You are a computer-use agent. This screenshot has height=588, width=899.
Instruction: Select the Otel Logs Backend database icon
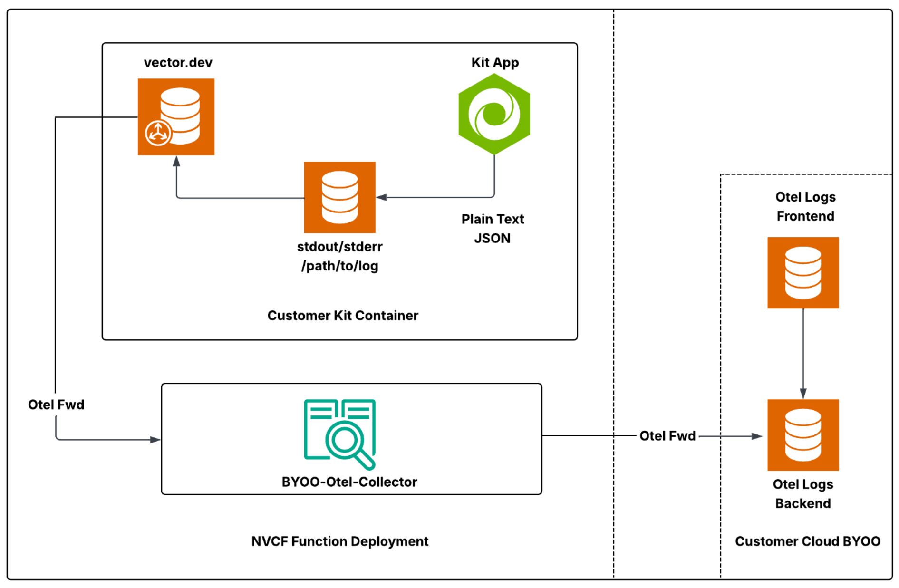tap(802, 434)
